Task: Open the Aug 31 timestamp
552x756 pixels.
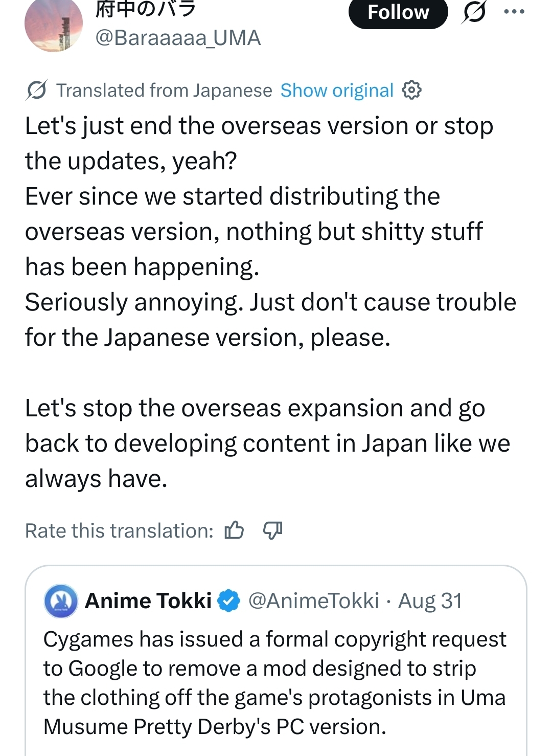Action: (x=430, y=601)
